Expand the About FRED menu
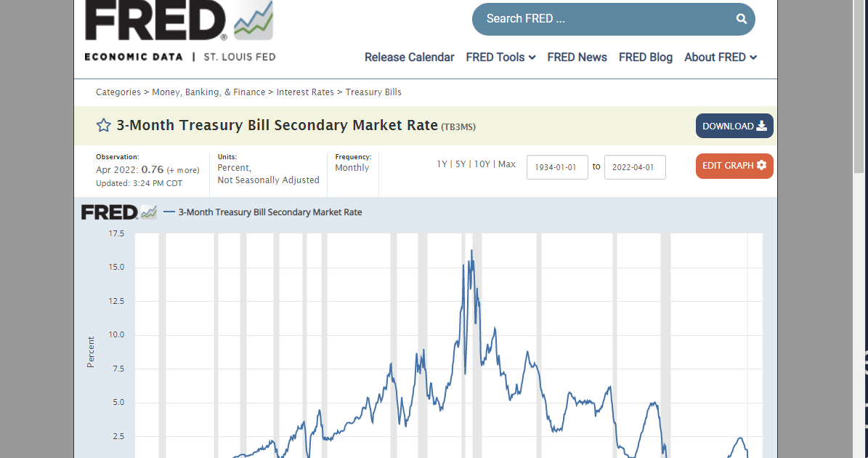This screenshot has height=458, width=868. (721, 57)
